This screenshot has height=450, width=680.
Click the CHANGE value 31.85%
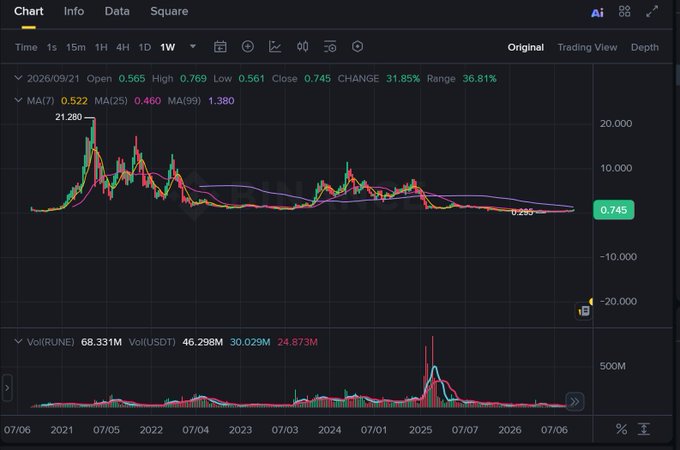403,78
